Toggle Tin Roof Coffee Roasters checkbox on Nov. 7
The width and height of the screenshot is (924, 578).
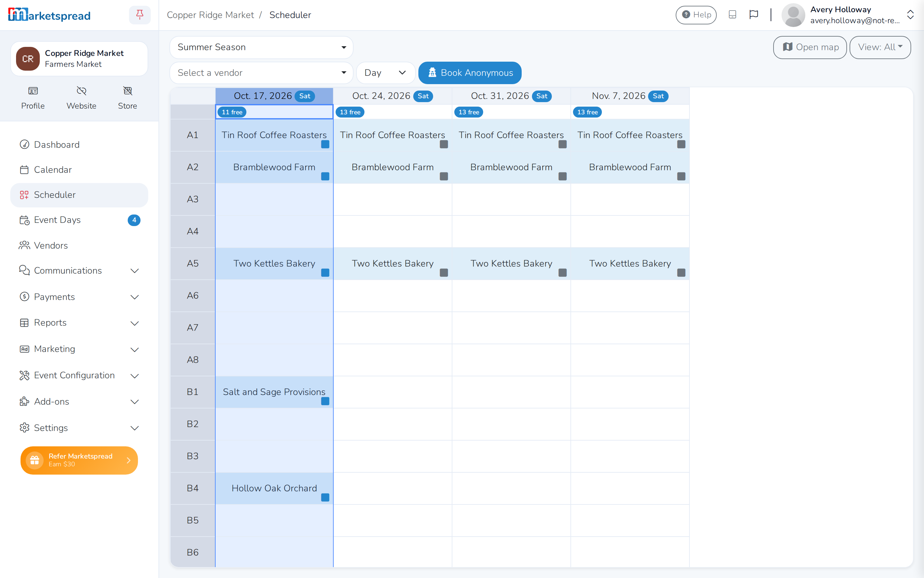click(681, 144)
